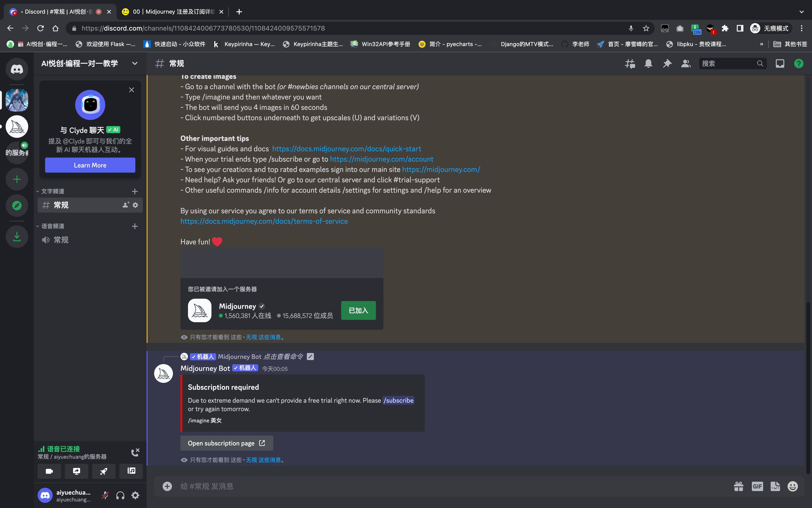
Task: Click the green Help question mark icon
Action: coord(799,63)
